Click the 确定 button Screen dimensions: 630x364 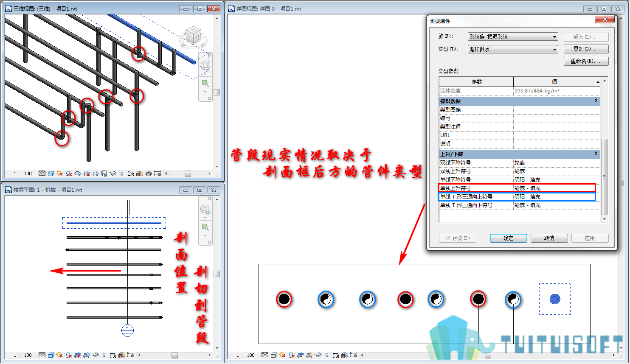click(x=508, y=238)
